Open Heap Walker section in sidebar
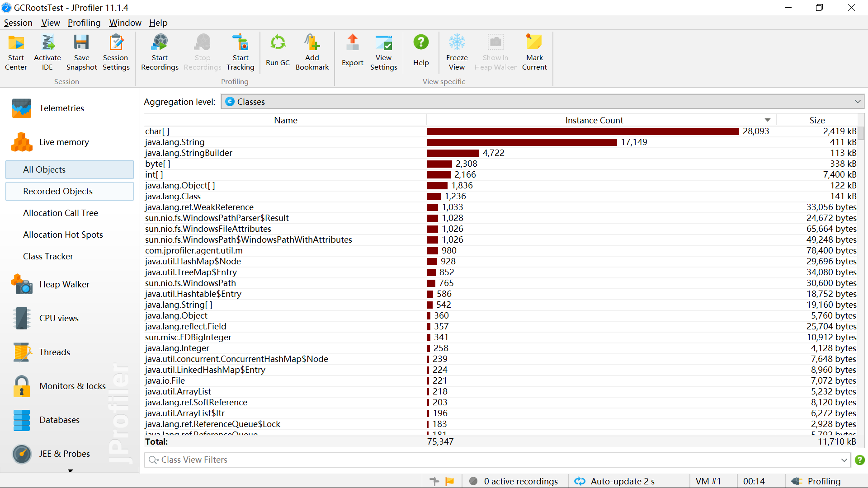Image resolution: width=868 pixels, height=488 pixels. 64,284
